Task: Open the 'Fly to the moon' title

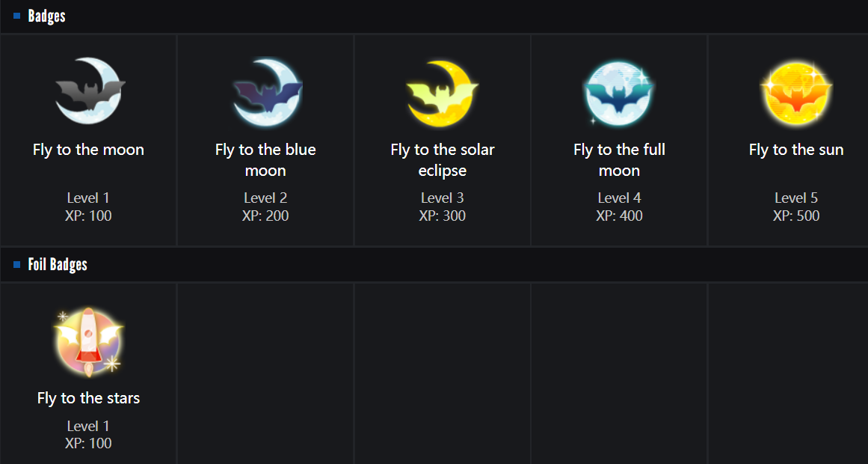Action: (88, 150)
